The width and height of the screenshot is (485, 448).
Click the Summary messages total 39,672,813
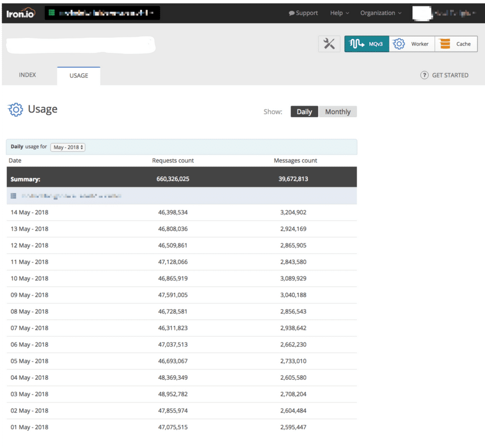pyautogui.click(x=293, y=179)
